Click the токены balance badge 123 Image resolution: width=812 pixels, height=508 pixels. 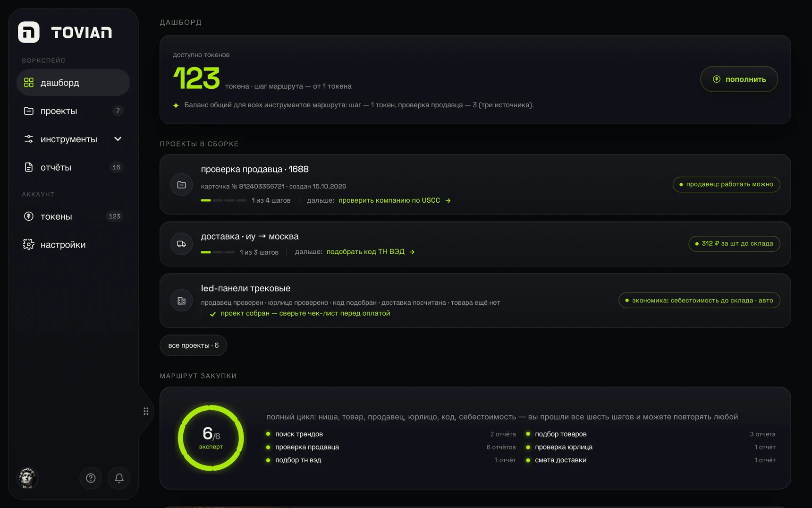[115, 216]
